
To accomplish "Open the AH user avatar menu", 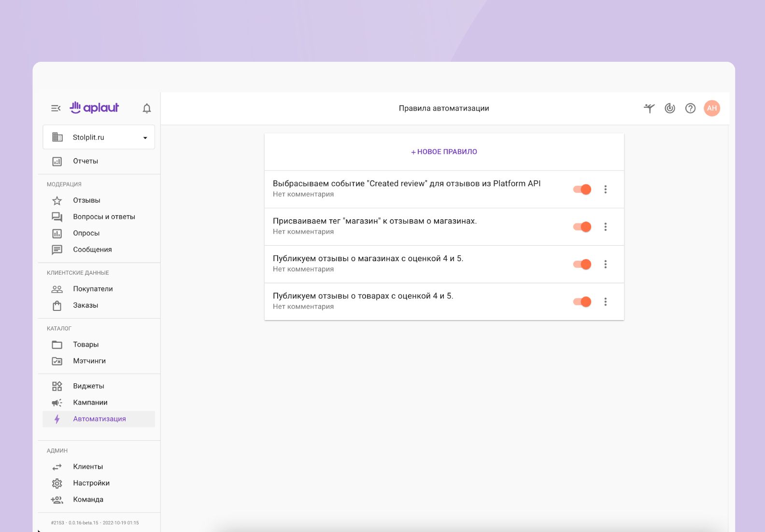I will click(711, 108).
